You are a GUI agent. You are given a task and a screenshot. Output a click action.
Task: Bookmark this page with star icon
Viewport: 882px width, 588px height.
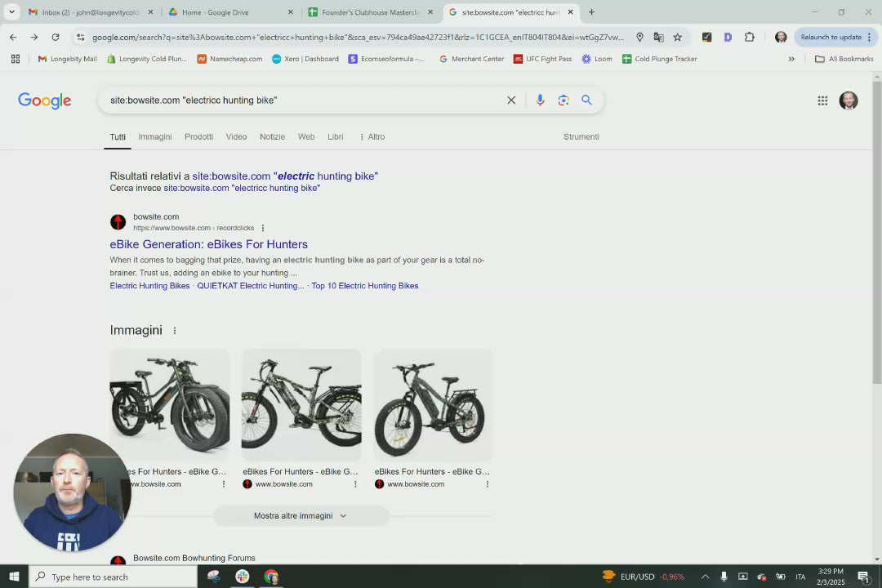[677, 37]
